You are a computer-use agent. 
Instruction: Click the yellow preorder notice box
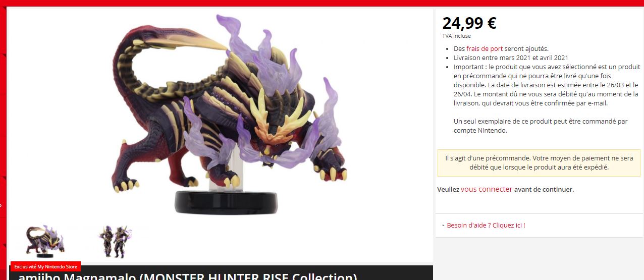tap(539, 162)
